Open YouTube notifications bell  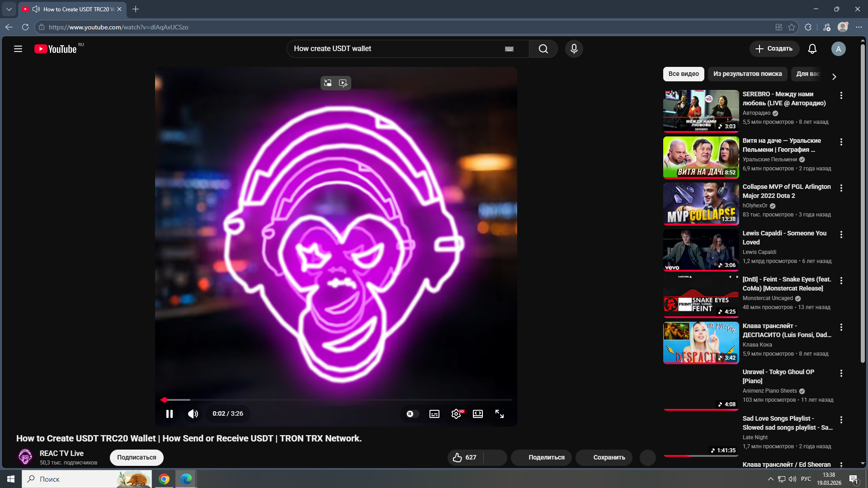[x=812, y=49]
